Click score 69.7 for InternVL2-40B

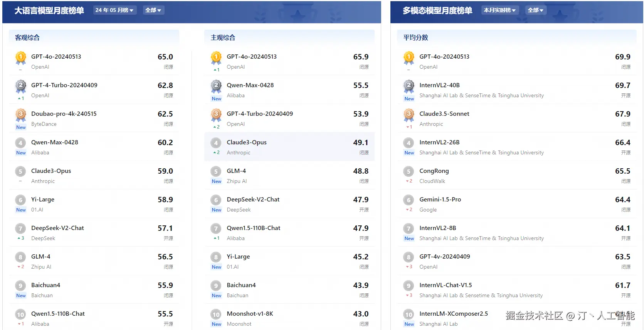(623, 86)
